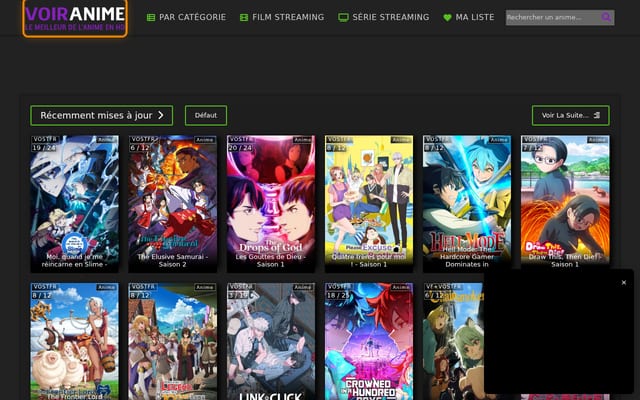Click title 'Quatre frères pour moi ! - Saison 1'
640x400 pixels.
[369, 260]
